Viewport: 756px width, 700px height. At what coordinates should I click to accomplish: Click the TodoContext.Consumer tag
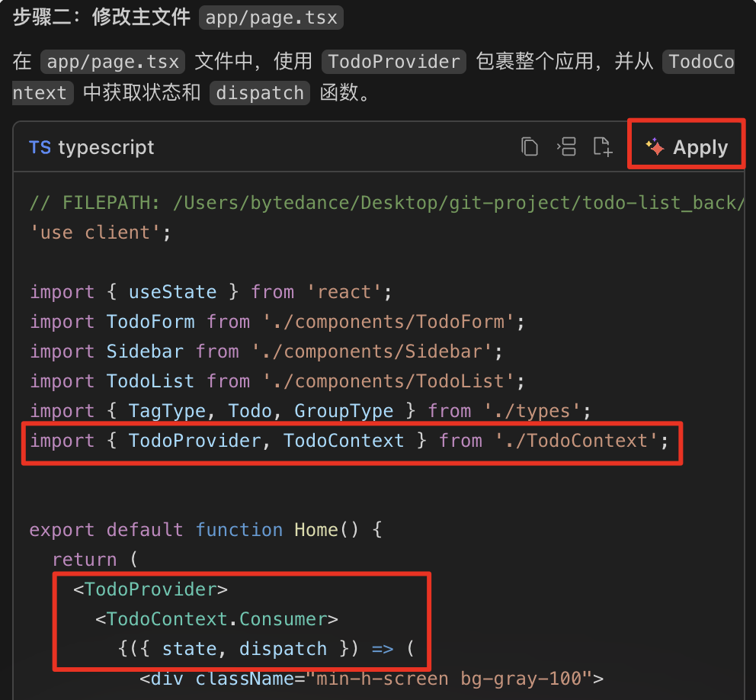point(217,619)
